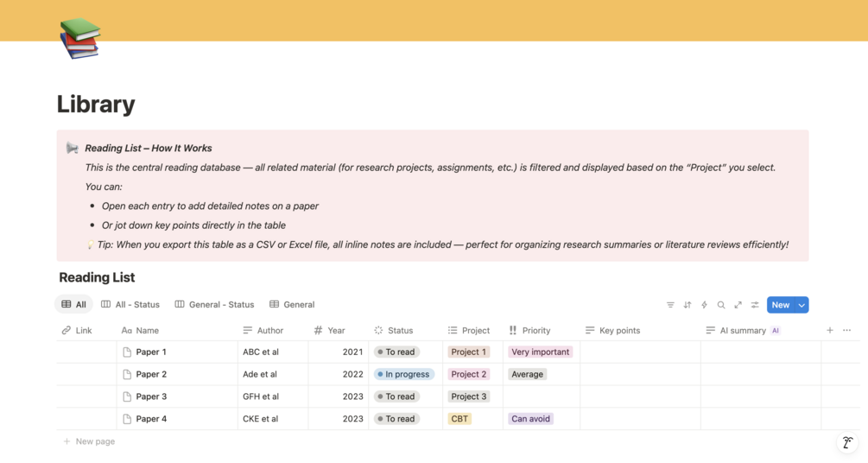
Task: Open the Priority column header menu
Action: pos(535,330)
